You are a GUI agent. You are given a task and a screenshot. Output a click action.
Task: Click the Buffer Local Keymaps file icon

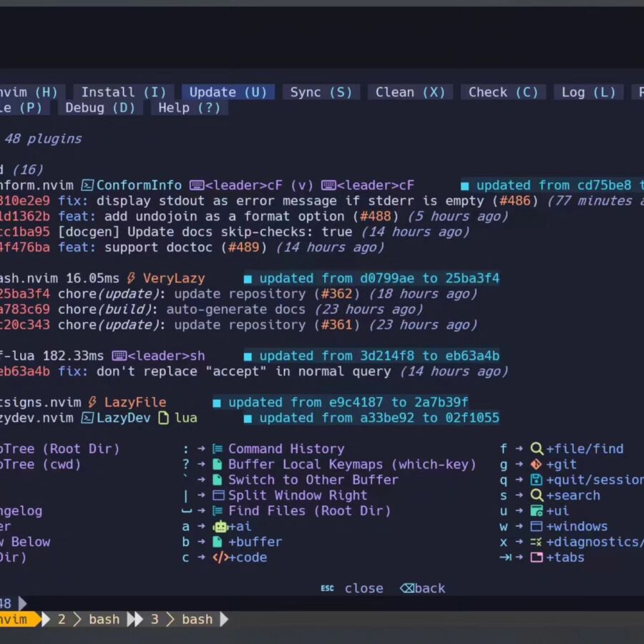point(218,464)
